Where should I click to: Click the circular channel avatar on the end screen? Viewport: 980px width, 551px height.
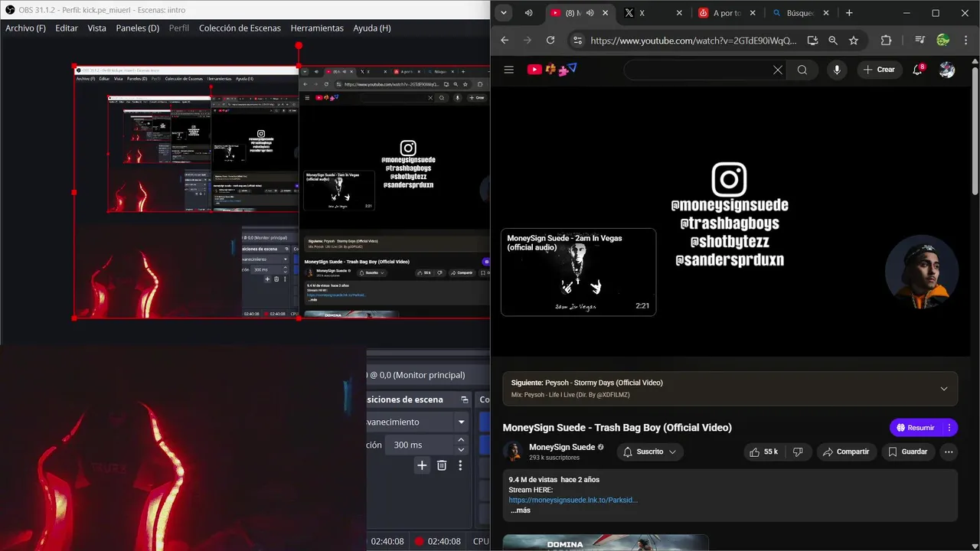[x=921, y=272]
